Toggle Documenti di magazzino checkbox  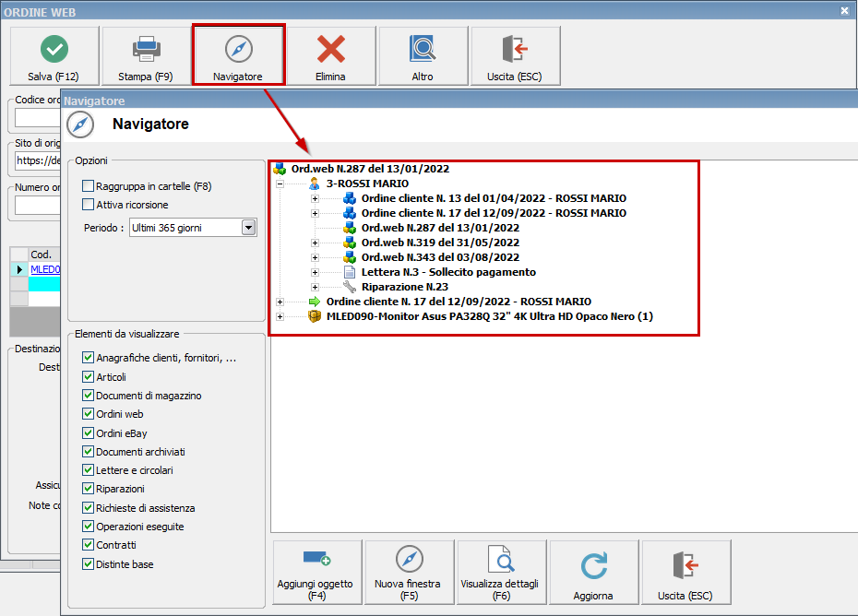coord(88,396)
